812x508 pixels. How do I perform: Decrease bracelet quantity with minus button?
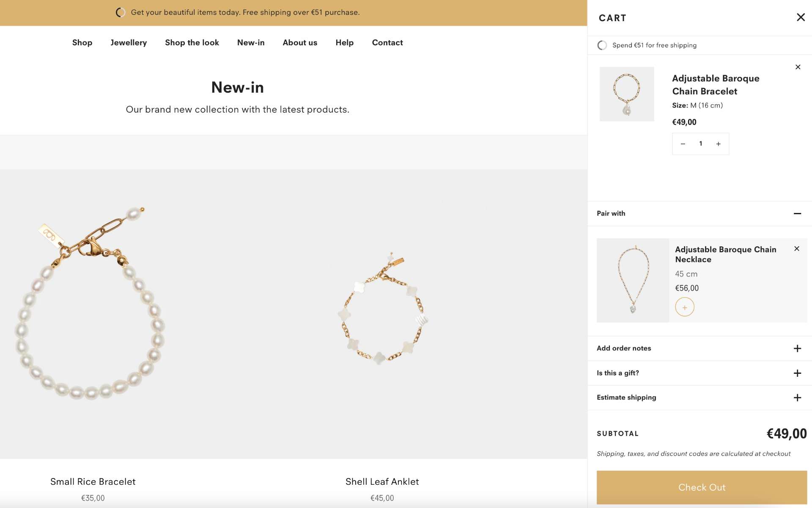coord(683,144)
